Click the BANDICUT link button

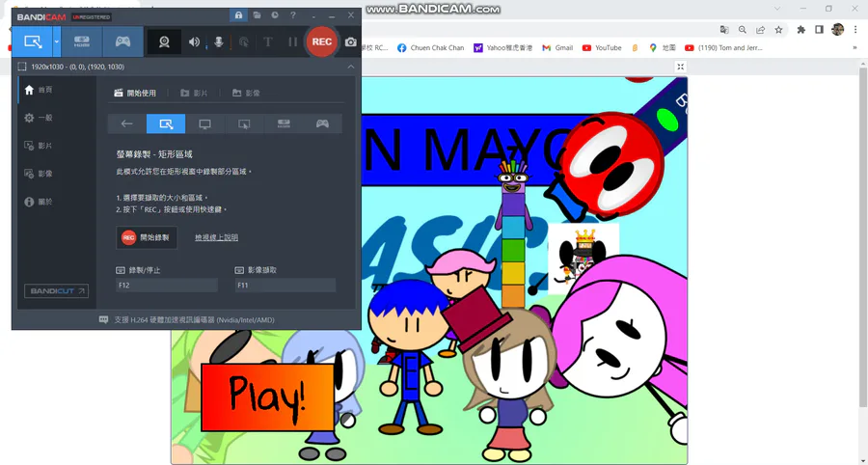click(x=57, y=291)
